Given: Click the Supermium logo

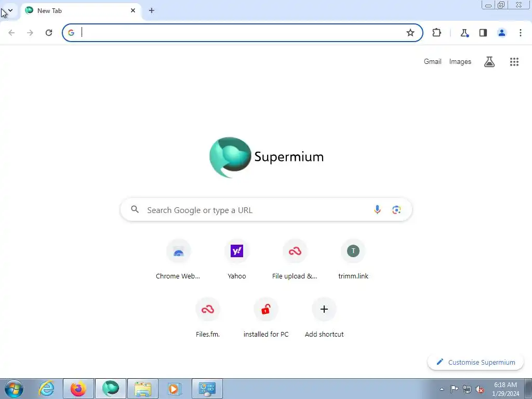Looking at the screenshot, I should [267, 157].
